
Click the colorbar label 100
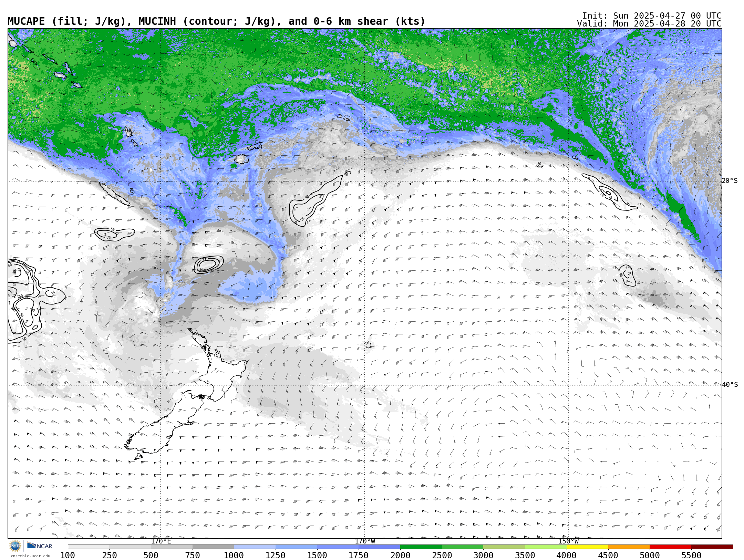click(x=68, y=556)
